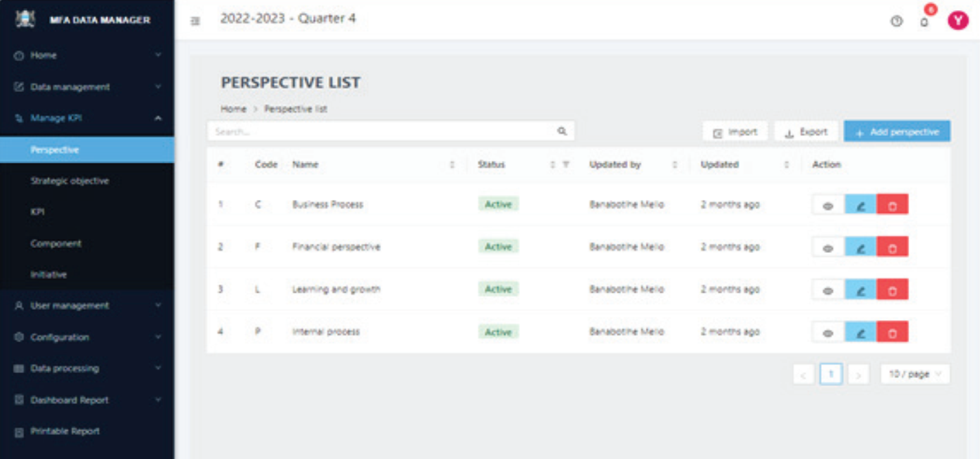Open the 10 / page size dropdown

[915, 374]
